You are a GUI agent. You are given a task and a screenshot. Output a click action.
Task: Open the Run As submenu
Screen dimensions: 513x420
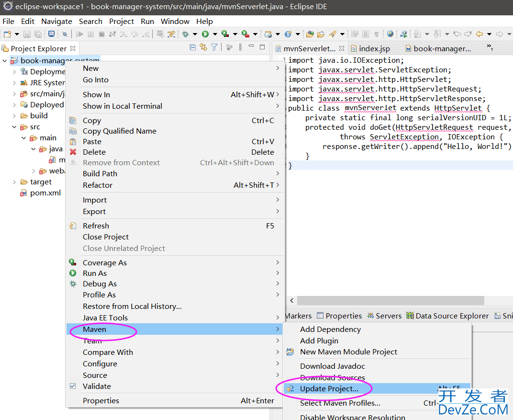[x=174, y=273]
